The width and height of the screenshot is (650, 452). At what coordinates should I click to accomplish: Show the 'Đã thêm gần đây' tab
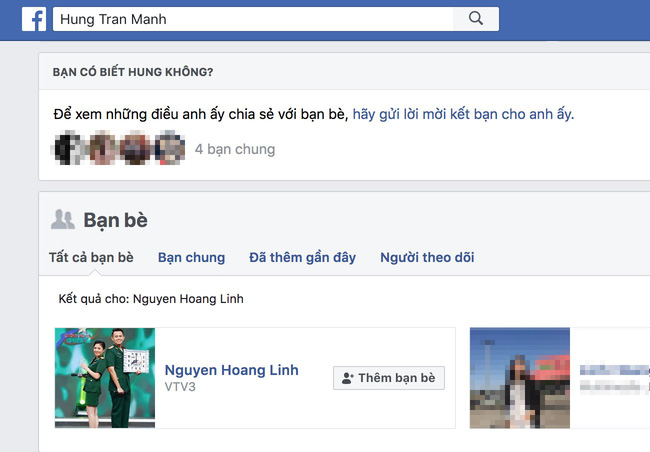pos(302,257)
